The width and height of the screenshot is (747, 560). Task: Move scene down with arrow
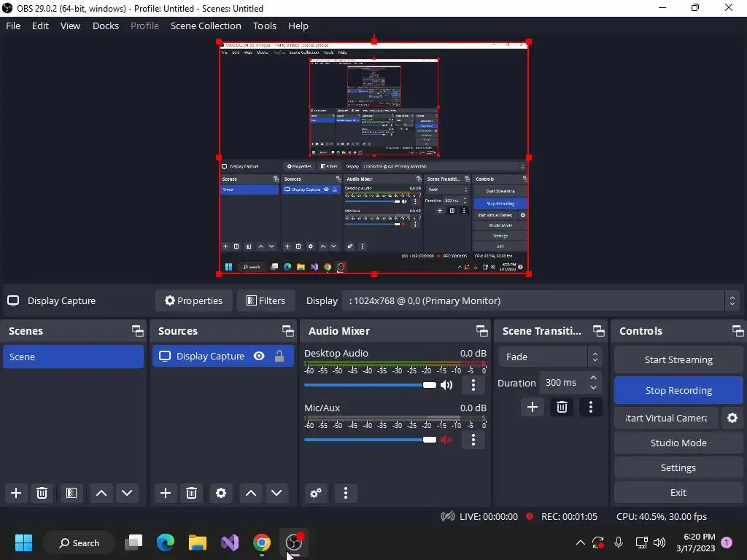127,493
